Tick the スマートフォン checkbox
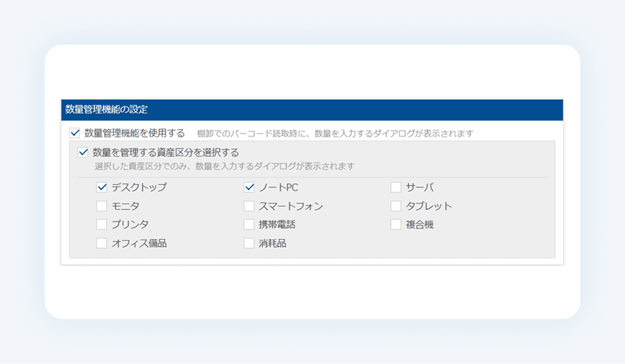This screenshot has height=364, width=625. pos(249,206)
